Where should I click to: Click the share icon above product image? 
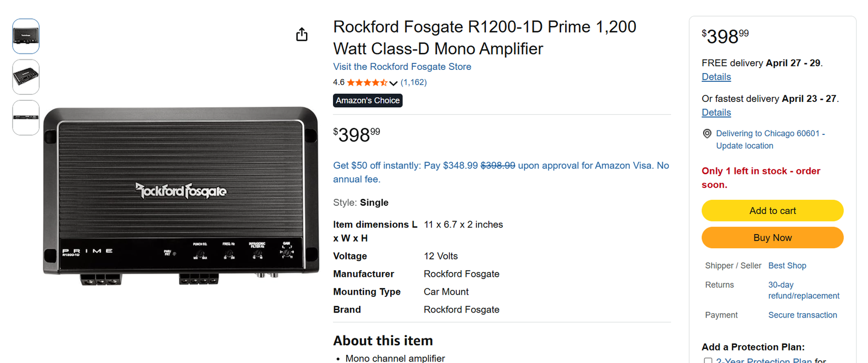pos(302,35)
